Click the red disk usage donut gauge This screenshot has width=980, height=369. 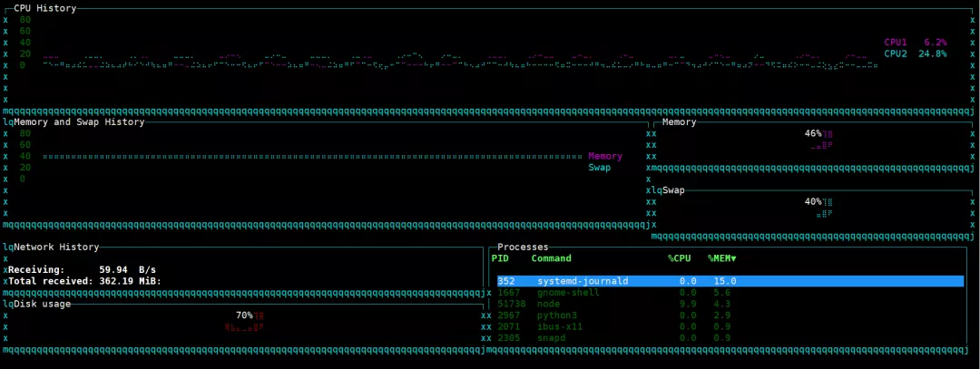pyautogui.click(x=246, y=322)
